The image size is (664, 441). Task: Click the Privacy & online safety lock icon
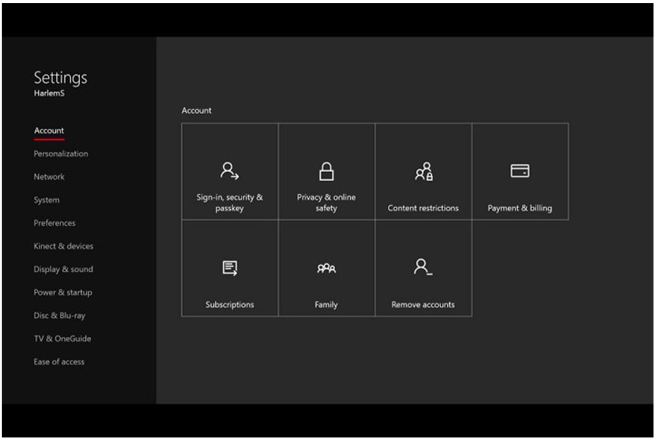tap(326, 172)
